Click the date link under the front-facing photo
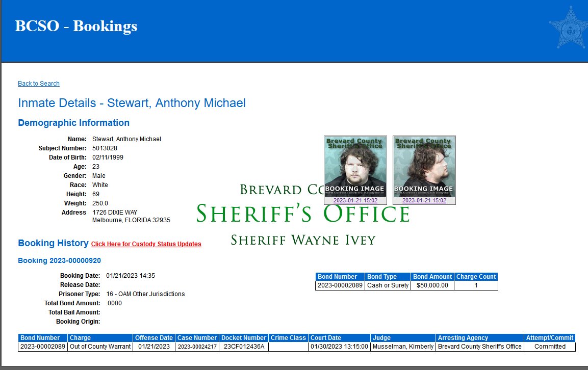588x370 pixels. coord(355,201)
